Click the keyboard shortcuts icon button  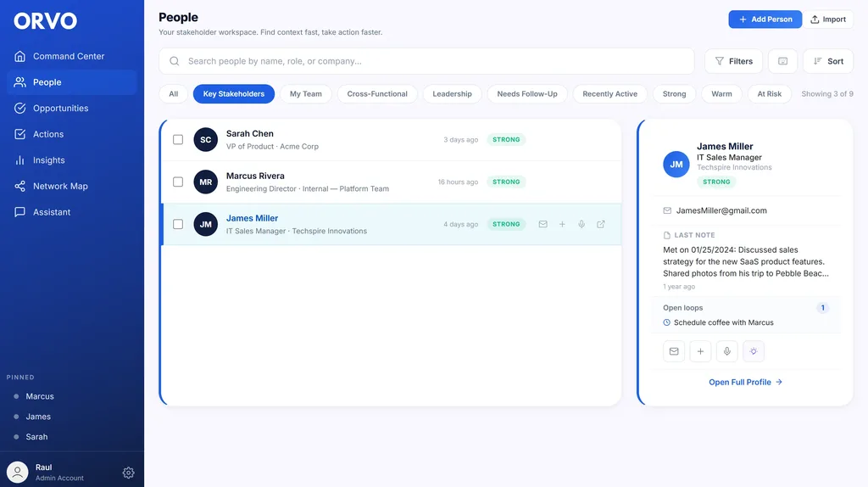(x=782, y=61)
